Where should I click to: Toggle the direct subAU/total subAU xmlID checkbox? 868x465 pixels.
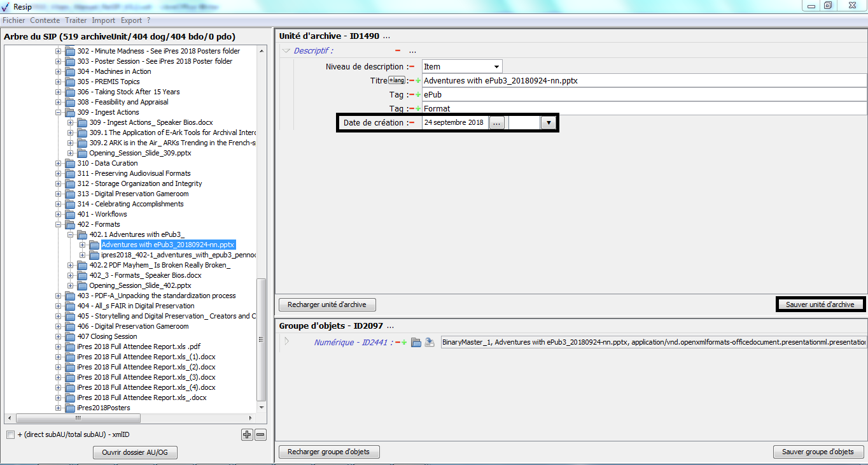coord(10,435)
